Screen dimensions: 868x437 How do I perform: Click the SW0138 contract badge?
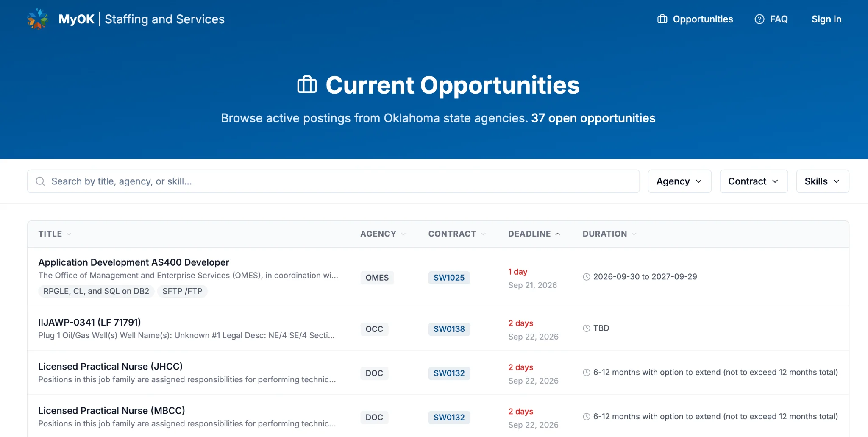[449, 329]
